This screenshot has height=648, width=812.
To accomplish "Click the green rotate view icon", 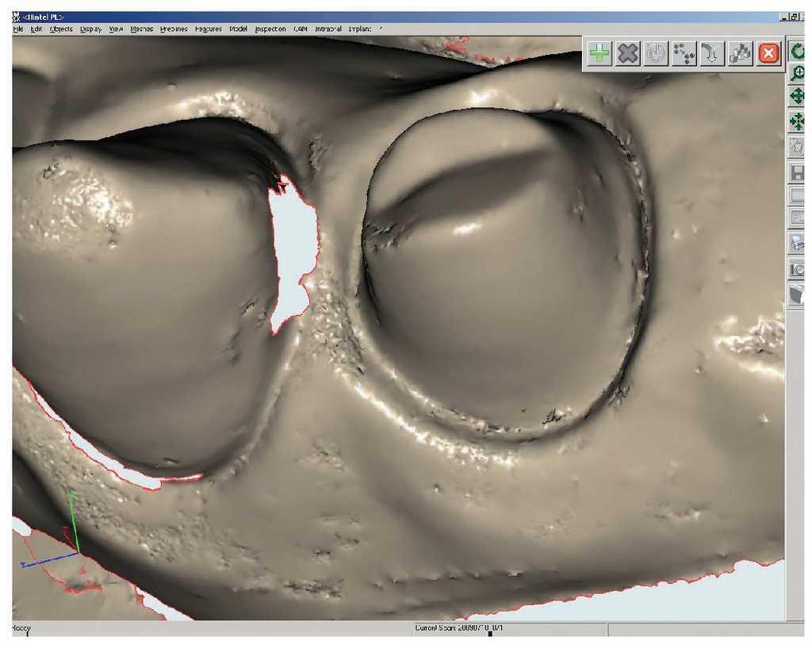I will (798, 52).
